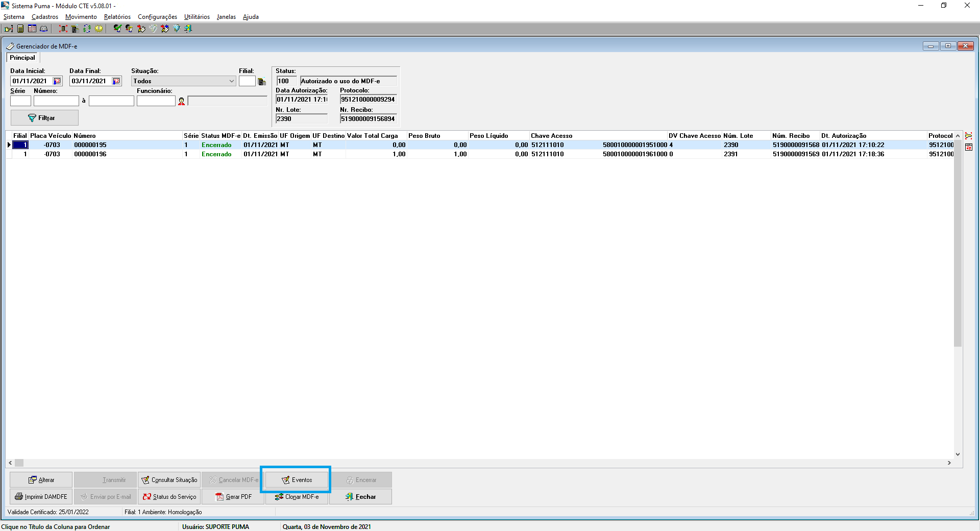Click the Eventos button
The width and height of the screenshot is (980, 531).
297,480
